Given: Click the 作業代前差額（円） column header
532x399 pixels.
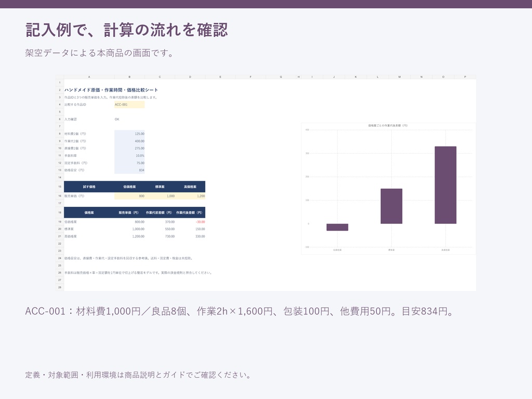Looking at the screenshot, I should click(x=160, y=212).
